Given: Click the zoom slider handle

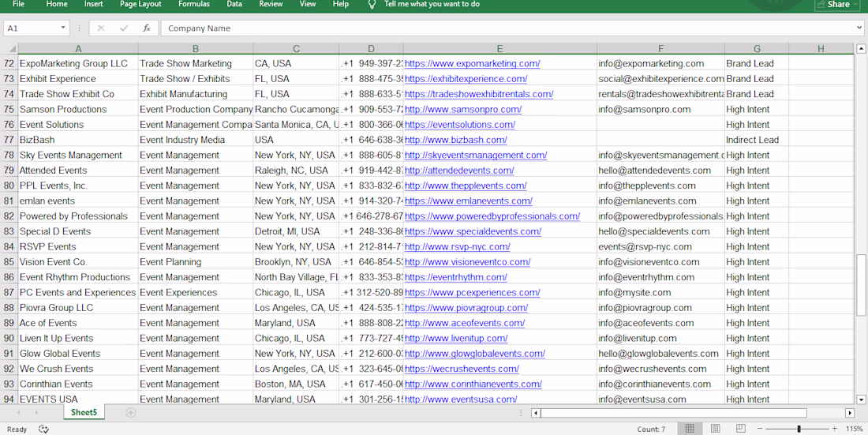Looking at the screenshot, I should pyautogui.click(x=799, y=429).
